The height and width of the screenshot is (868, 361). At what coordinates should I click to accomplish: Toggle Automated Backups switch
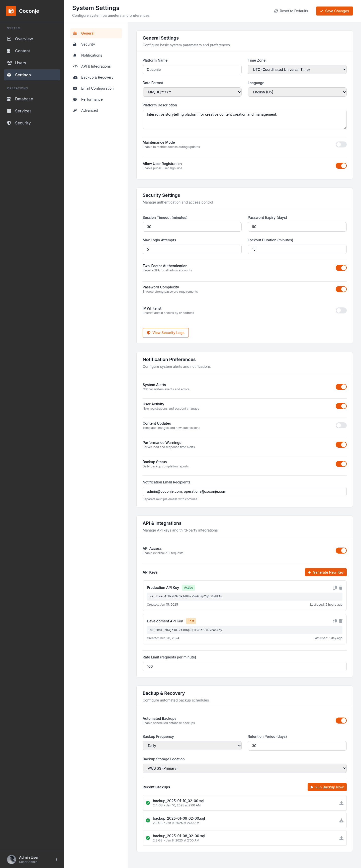point(341,721)
